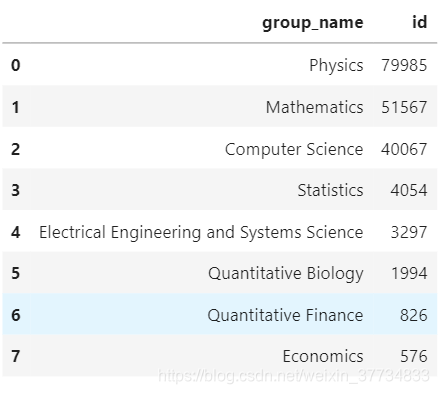This screenshot has height=394, width=439.
Task: Select the Economics cell
Action: 323,356
